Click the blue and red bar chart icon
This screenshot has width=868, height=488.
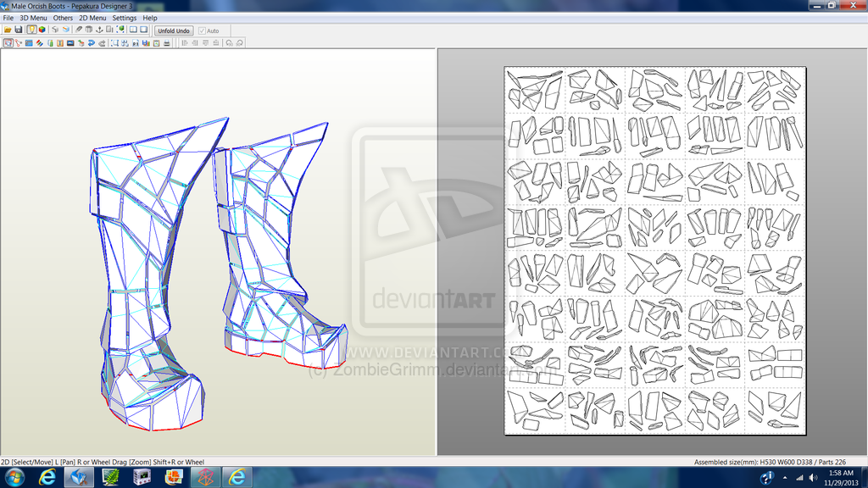pyautogui.click(x=146, y=42)
